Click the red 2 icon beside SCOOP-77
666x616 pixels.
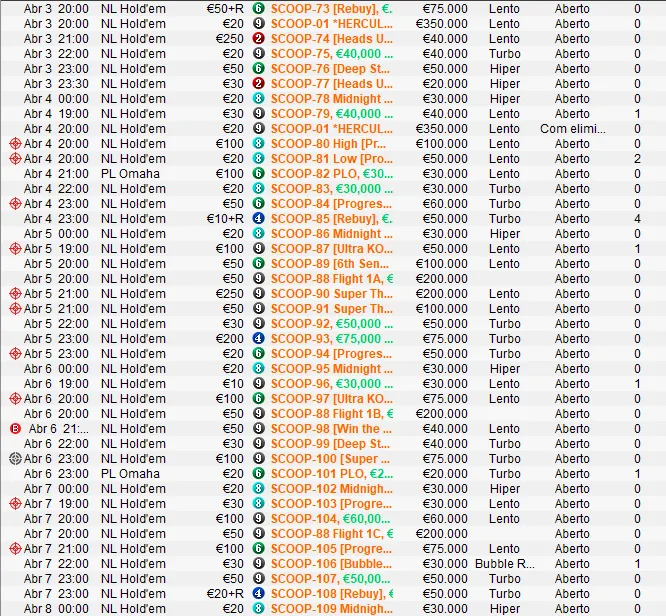pos(259,84)
